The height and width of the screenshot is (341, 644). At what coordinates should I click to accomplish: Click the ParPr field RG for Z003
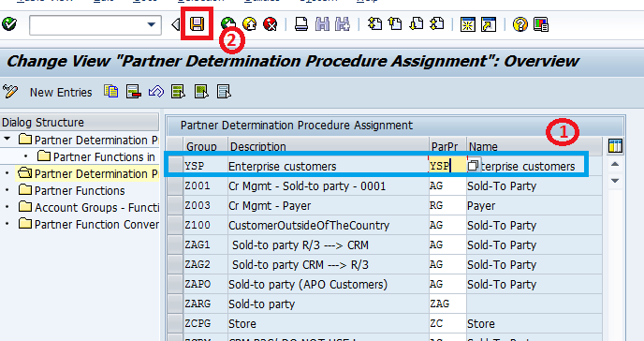point(447,205)
